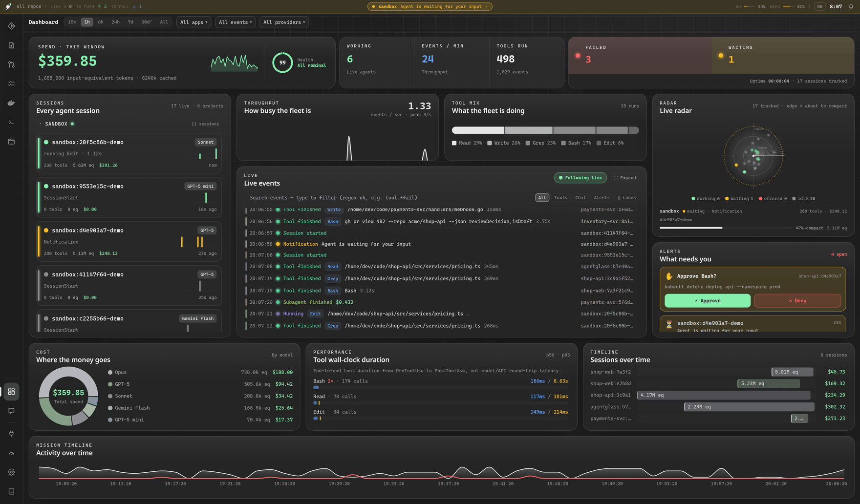This screenshot has height=504, width=860.
Task: Approve the kubectl delete Bash request
Action: [x=707, y=301]
